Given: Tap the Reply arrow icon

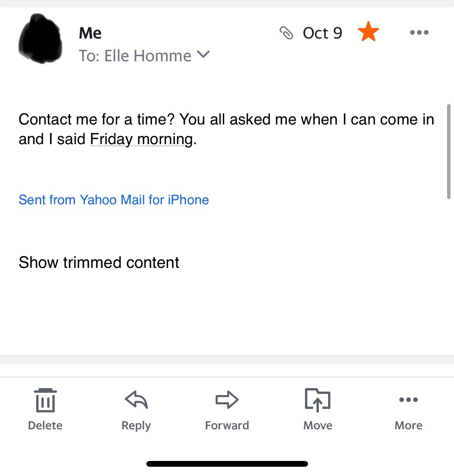Looking at the screenshot, I should [x=136, y=400].
